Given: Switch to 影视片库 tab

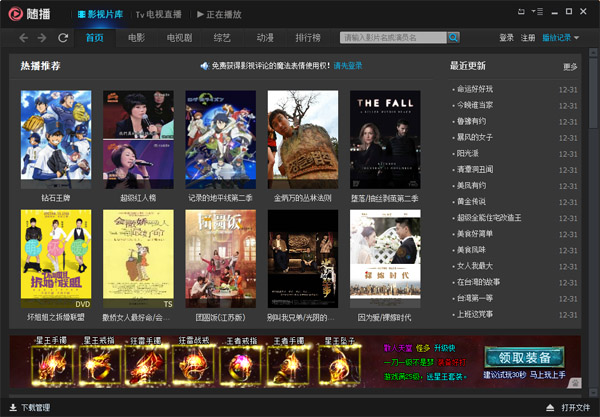Looking at the screenshot, I should [100, 15].
